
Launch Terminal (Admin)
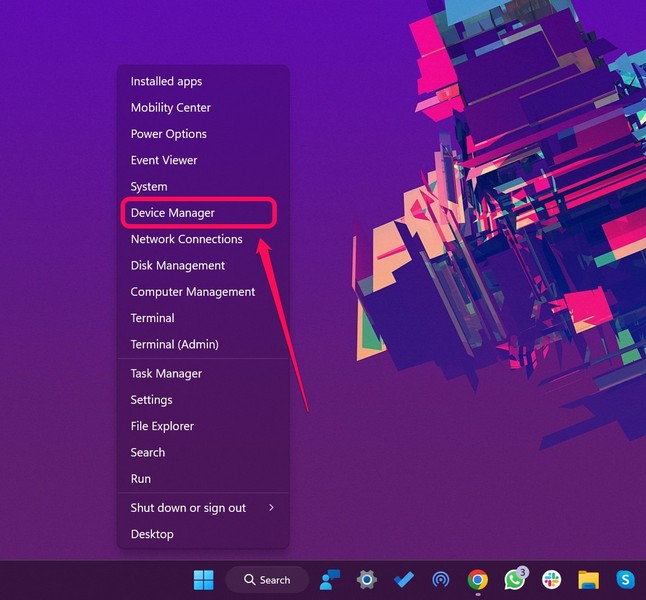pyautogui.click(x=174, y=344)
